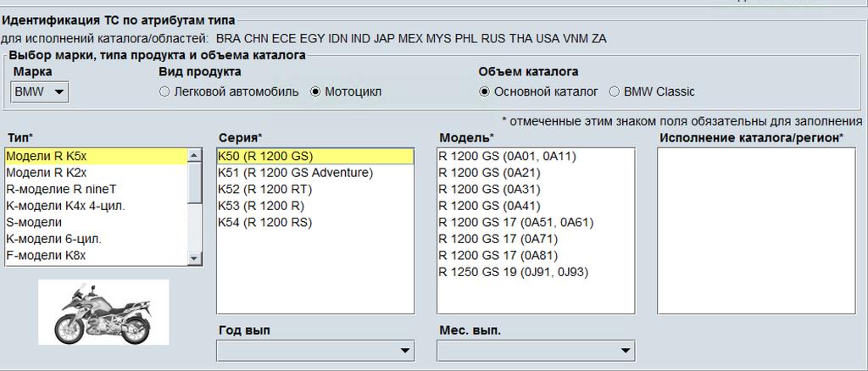Expand the Мес. вып. dropdown

[x=536, y=350]
